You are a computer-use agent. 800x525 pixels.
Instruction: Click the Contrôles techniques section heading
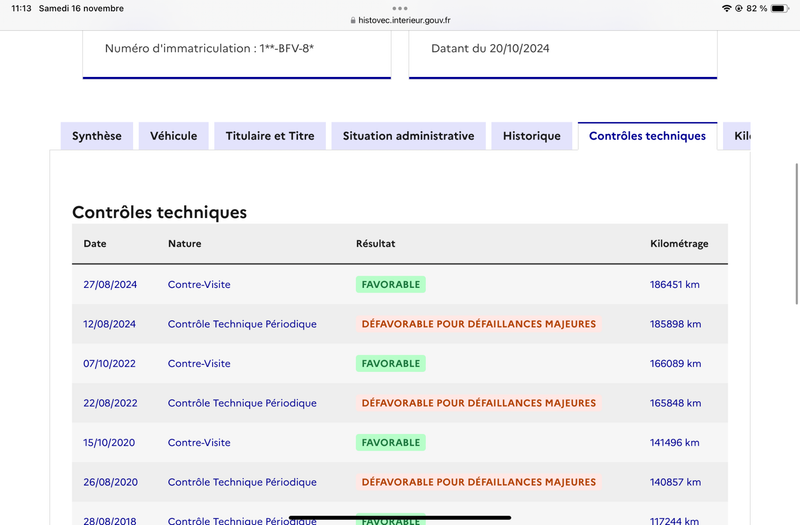click(x=159, y=212)
